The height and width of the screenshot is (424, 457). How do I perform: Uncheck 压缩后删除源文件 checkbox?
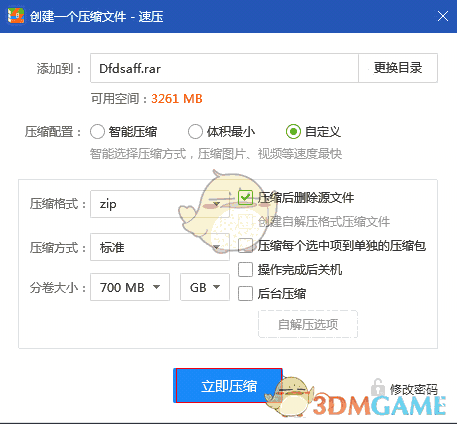click(x=245, y=198)
